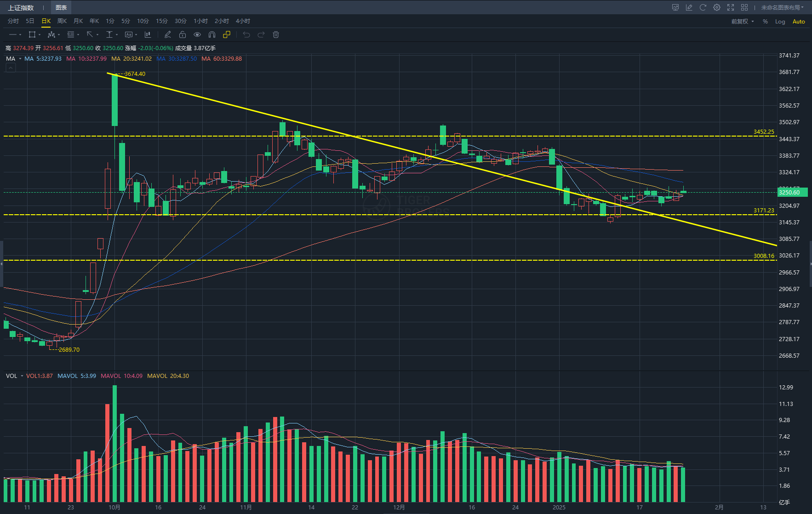
Task: Switch to the 2小时 interval
Action: coord(222,21)
